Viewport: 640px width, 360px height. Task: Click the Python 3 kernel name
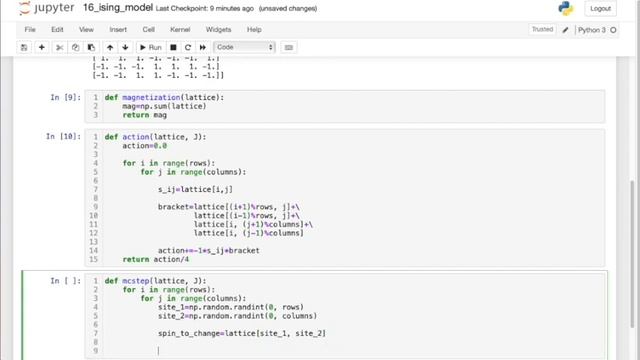tap(591, 30)
